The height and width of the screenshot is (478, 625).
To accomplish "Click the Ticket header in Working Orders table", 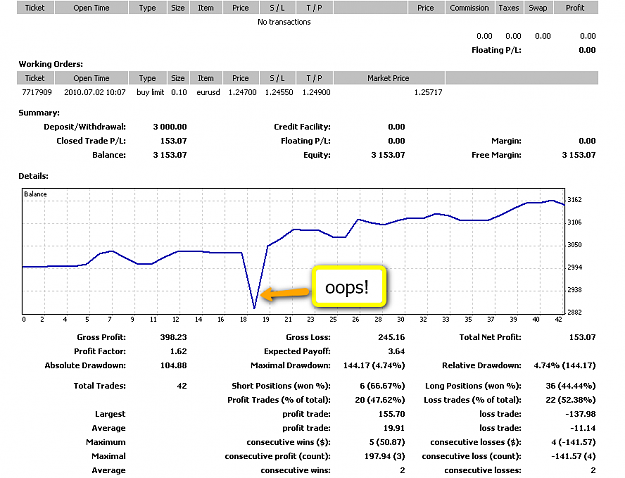I will tap(35, 78).
